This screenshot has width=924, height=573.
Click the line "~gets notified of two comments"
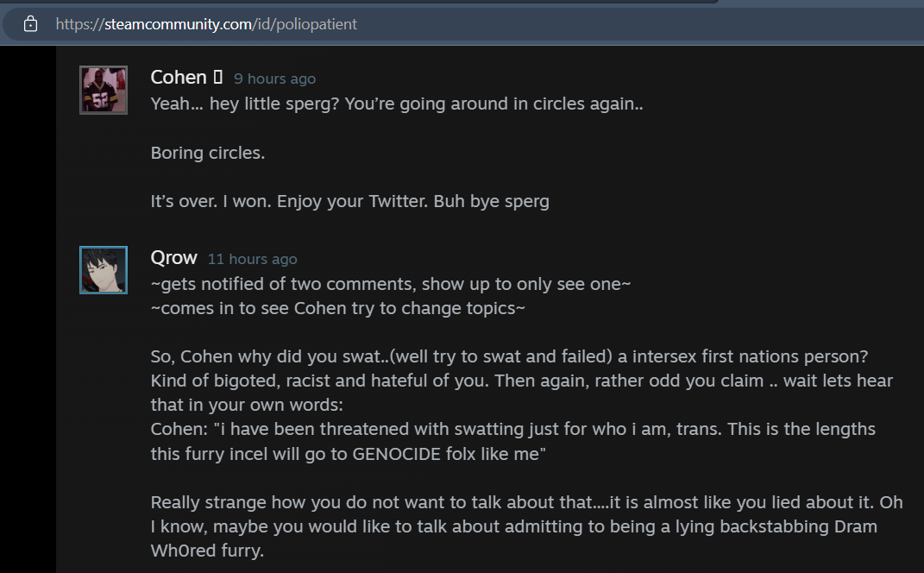(390, 284)
